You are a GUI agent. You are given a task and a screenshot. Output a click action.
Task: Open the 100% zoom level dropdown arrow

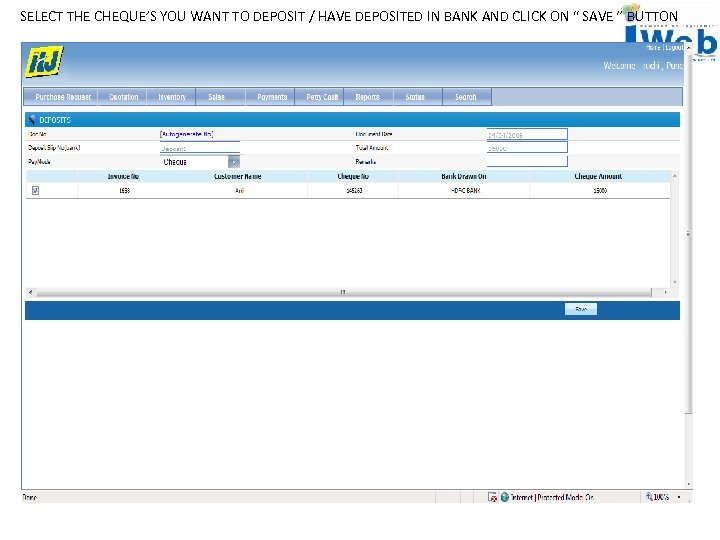click(679, 497)
